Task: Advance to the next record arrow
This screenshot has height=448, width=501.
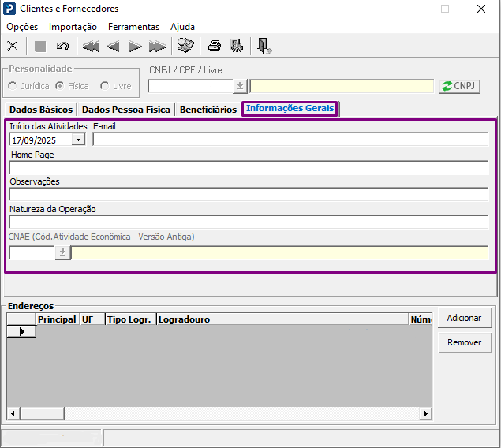Action: (x=135, y=46)
